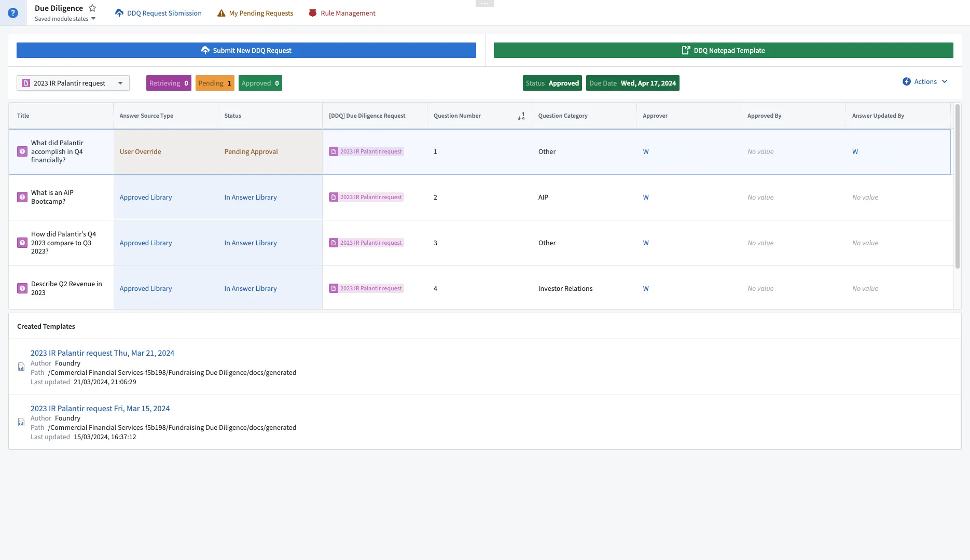Open template '2023 IR Palantir request Thu, Mar 21, 2024'
The width and height of the screenshot is (970, 560).
[102, 353]
